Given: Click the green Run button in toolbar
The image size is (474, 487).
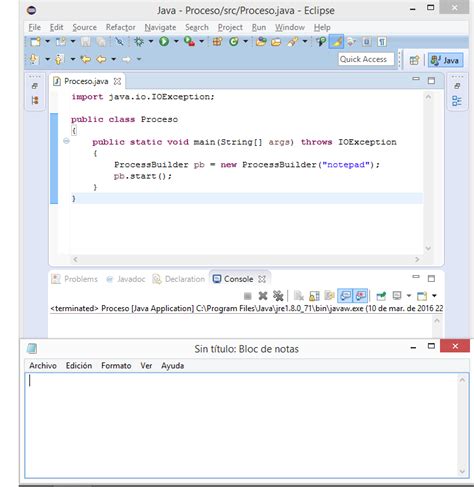Looking at the screenshot, I should (164, 41).
